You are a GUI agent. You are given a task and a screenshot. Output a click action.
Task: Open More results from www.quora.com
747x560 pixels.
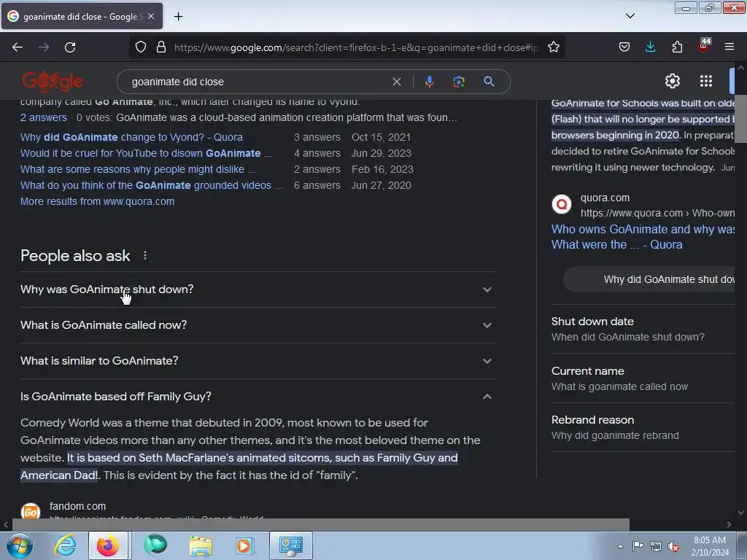[x=97, y=201]
